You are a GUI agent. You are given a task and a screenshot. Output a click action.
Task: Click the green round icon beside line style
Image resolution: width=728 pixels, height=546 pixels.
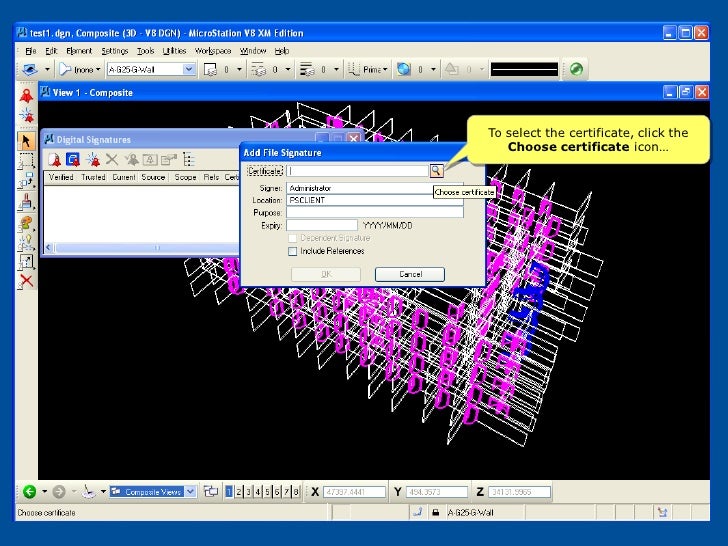(577, 69)
